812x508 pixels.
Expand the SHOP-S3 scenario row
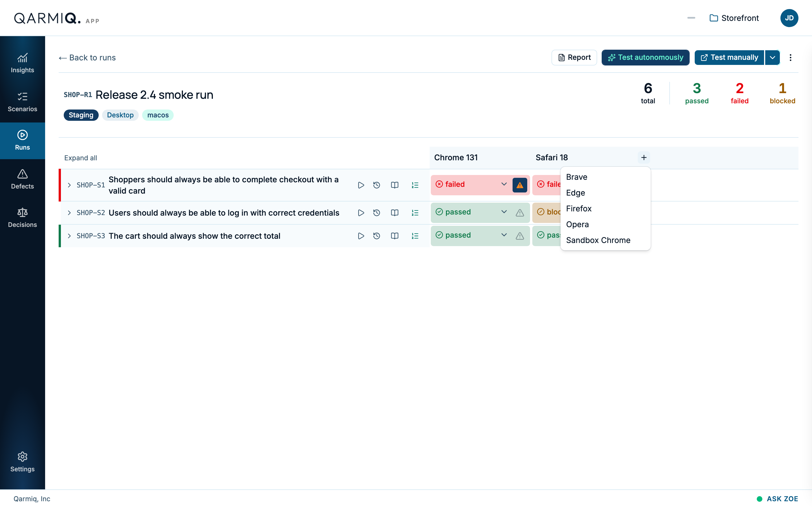click(69, 236)
